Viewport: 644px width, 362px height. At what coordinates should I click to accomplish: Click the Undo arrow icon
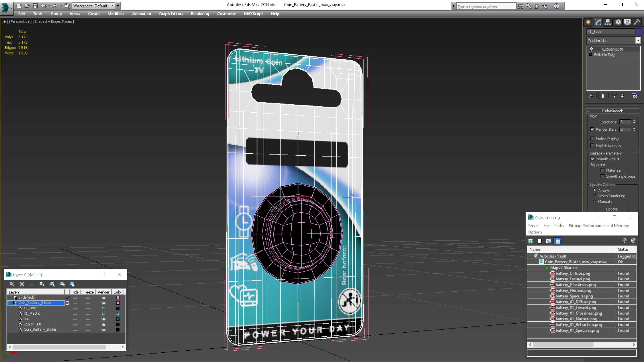(44, 6)
